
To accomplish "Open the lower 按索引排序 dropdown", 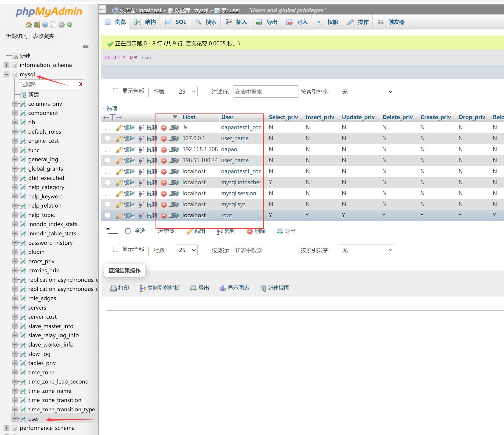I will [x=366, y=250].
